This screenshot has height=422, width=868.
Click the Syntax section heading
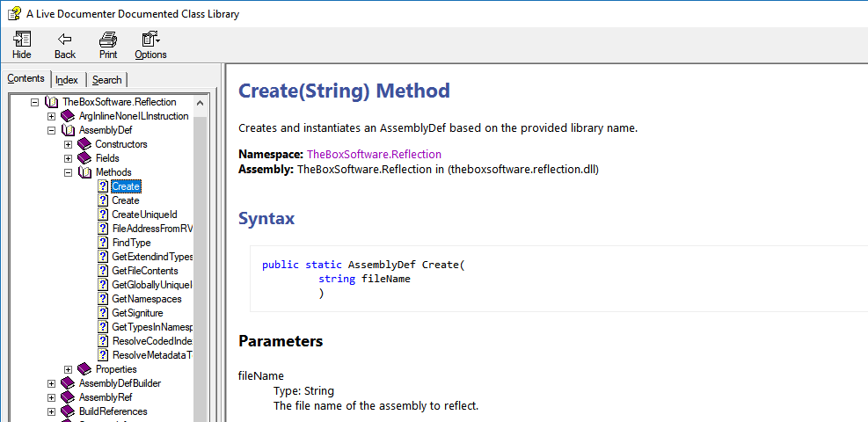(x=266, y=218)
